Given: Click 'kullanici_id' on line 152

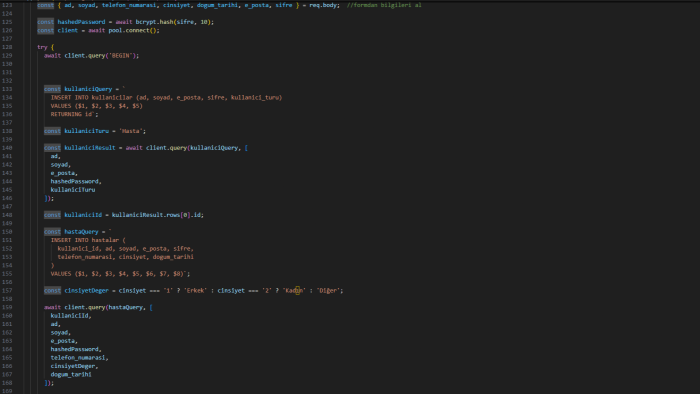Looking at the screenshot, I should point(79,249).
